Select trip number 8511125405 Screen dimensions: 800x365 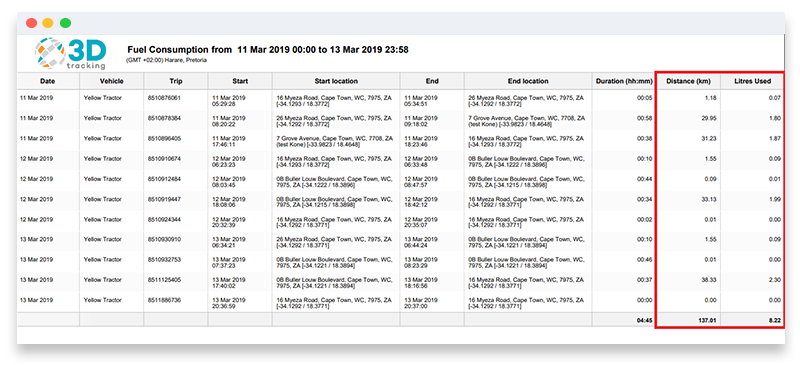164,280
